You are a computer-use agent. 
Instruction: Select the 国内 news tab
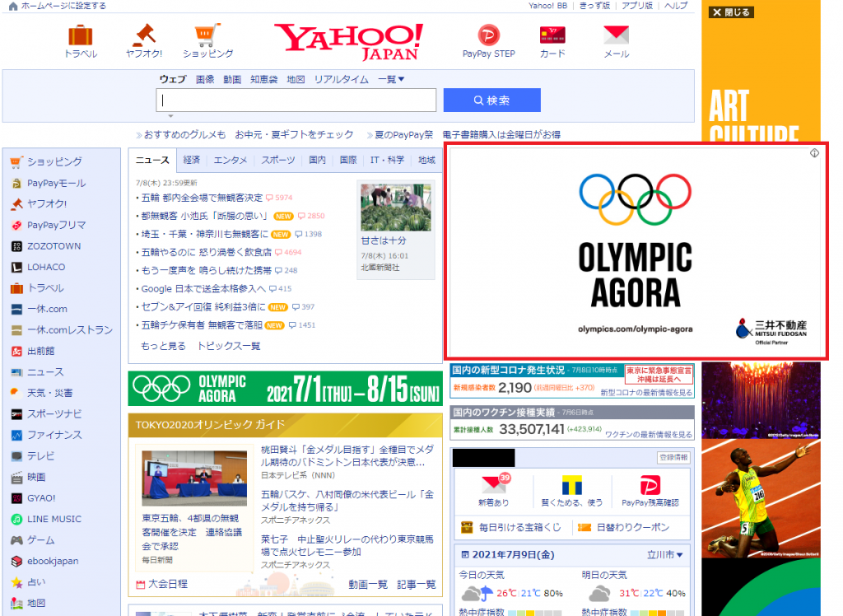click(317, 160)
